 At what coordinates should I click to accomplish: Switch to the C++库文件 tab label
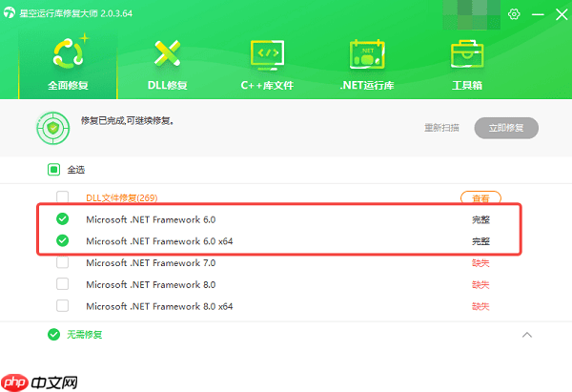[267, 86]
